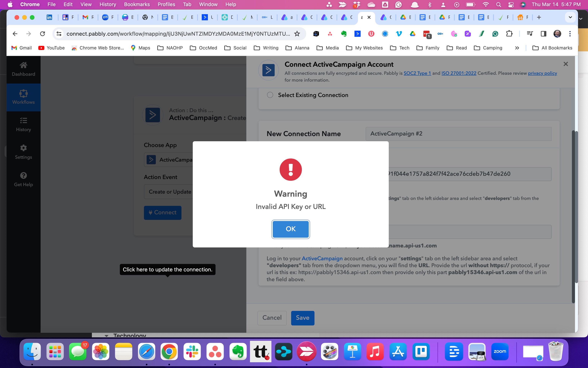Click the Cancel button
Image resolution: width=588 pixels, height=368 pixels.
point(272,318)
